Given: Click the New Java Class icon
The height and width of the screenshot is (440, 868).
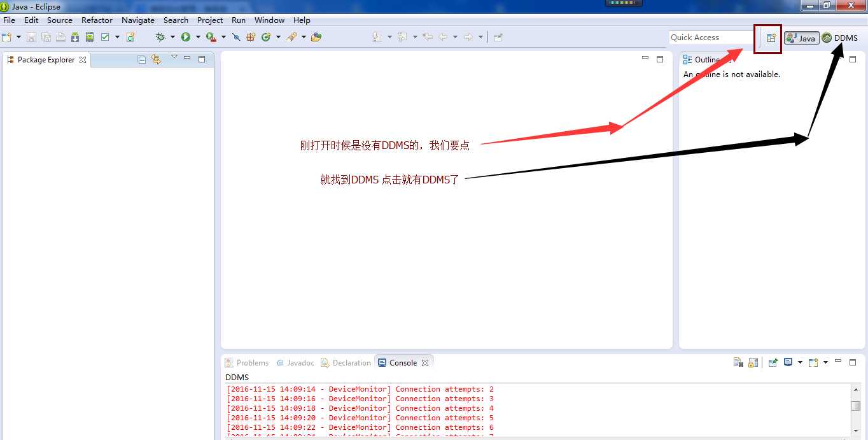Looking at the screenshot, I should (x=265, y=37).
